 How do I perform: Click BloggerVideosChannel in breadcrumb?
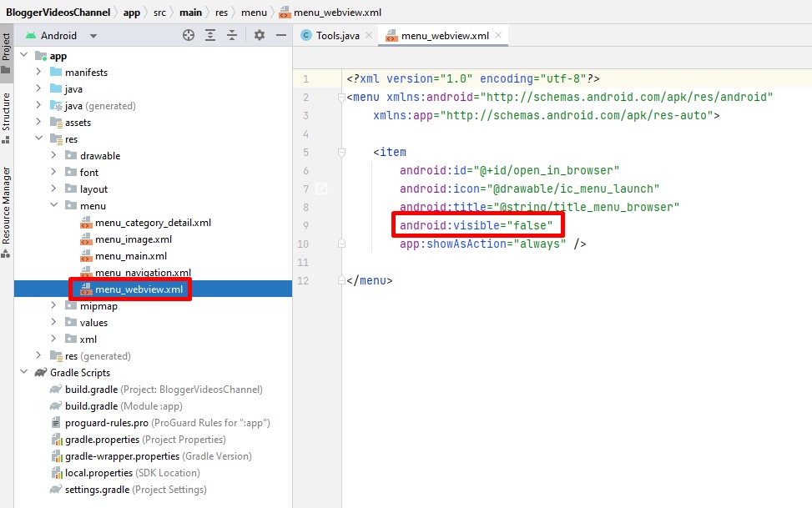pos(58,12)
